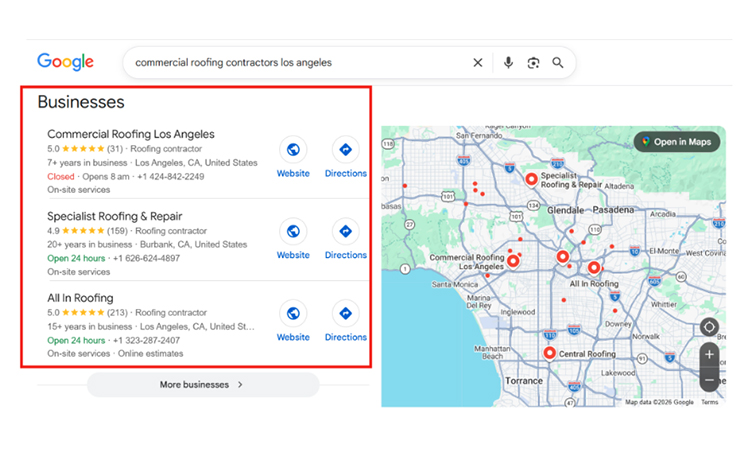Click the Santa Monica label on the map

pos(455,285)
